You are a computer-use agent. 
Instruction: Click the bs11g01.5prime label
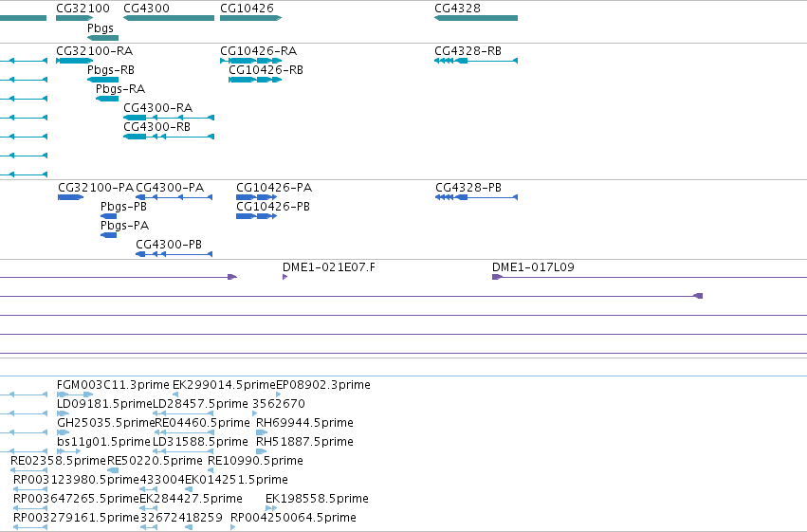coord(103,443)
